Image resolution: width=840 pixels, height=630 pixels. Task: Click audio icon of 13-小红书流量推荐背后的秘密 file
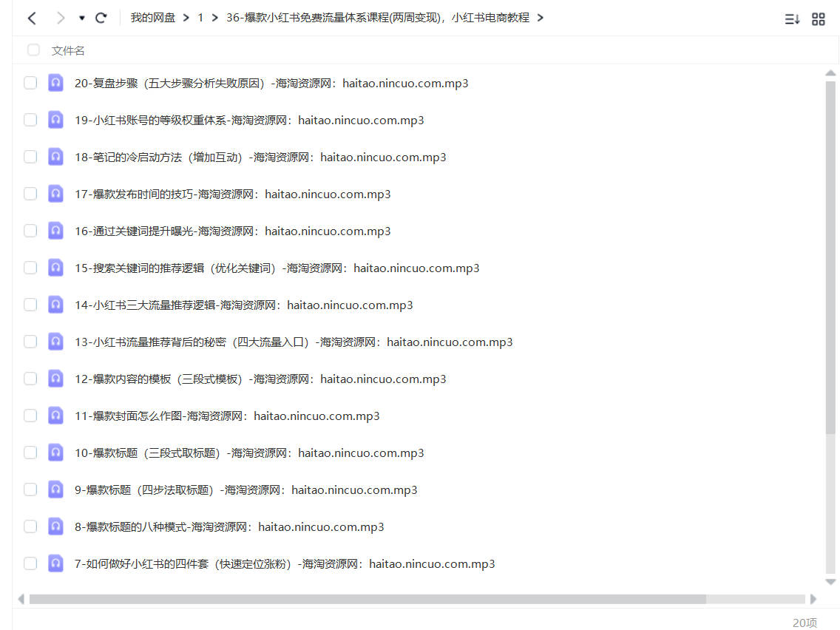tap(55, 342)
